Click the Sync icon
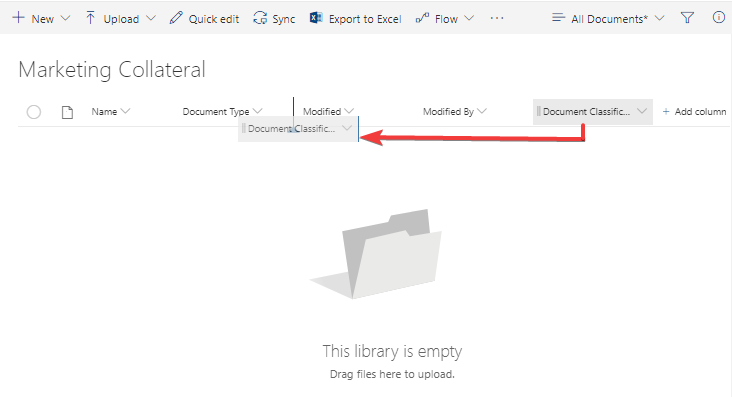732x397 pixels. tap(260, 18)
